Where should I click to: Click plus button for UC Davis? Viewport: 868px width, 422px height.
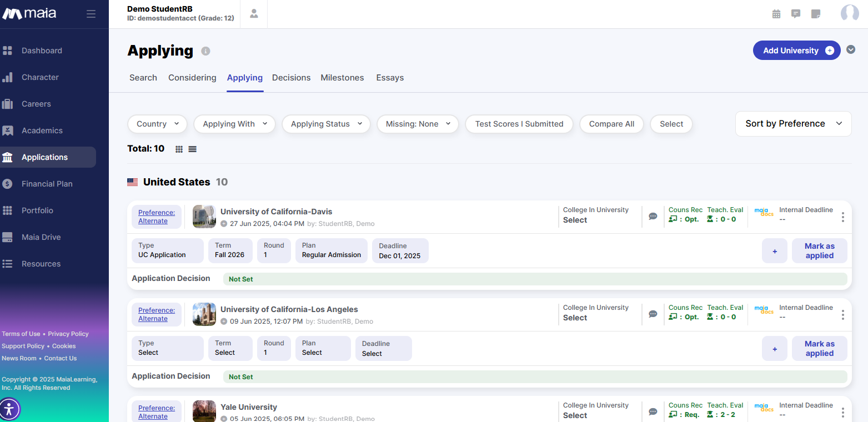pyautogui.click(x=775, y=251)
